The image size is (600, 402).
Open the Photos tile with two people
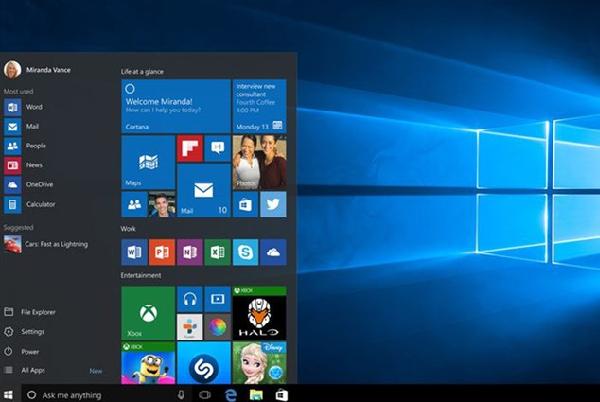coord(259,162)
